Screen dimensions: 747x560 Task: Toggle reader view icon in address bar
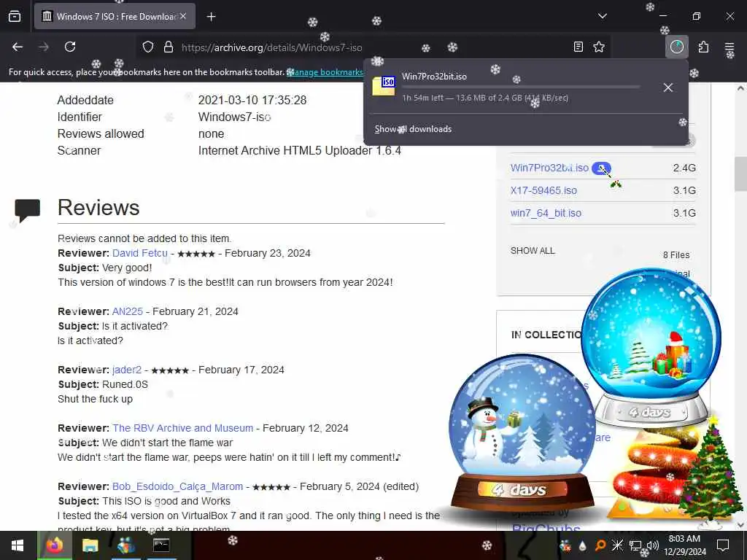coord(578,47)
